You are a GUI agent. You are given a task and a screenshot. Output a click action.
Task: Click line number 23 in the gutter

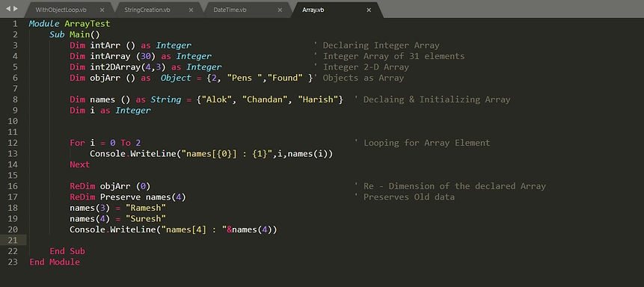[x=13, y=262]
